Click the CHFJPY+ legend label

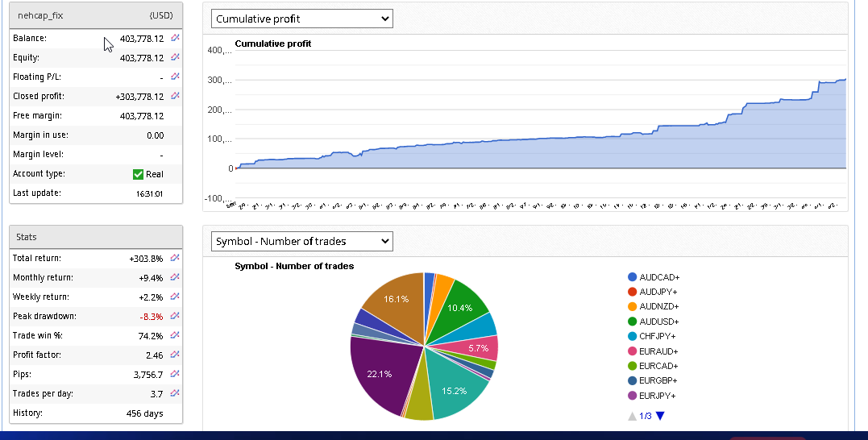[x=658, y=336]
